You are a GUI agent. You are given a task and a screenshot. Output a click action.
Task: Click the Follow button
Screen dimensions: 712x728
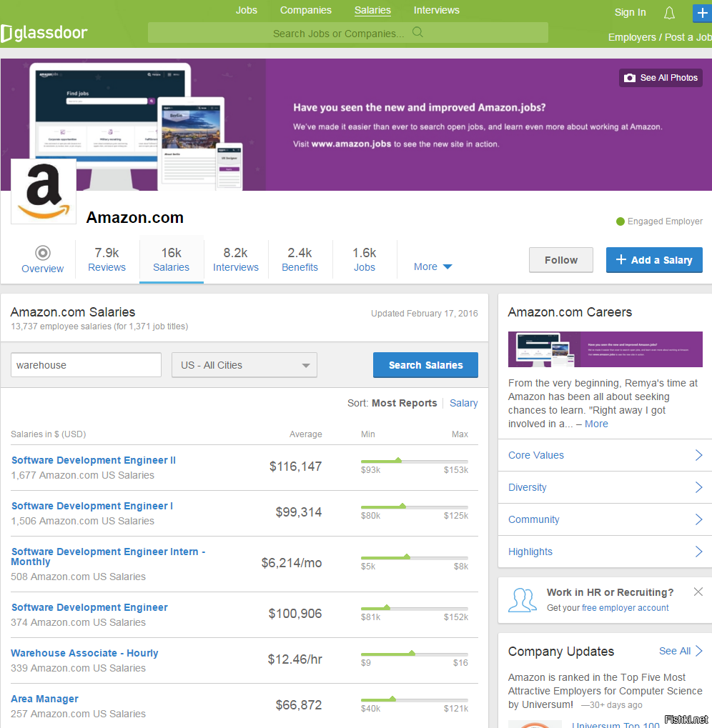pos(561,260)
